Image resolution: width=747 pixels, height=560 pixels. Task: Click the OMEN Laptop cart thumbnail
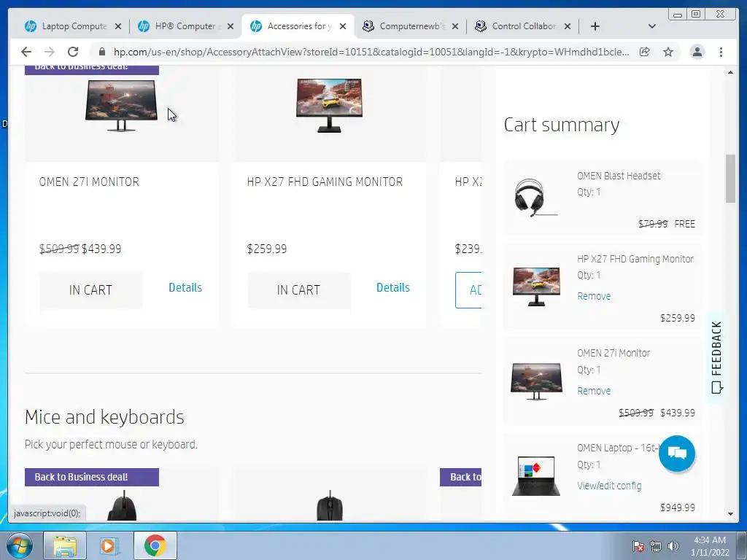point(536,475)
